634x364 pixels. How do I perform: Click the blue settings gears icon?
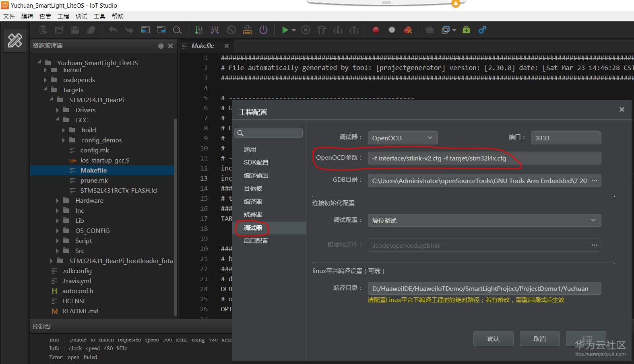tap(482, 30)
